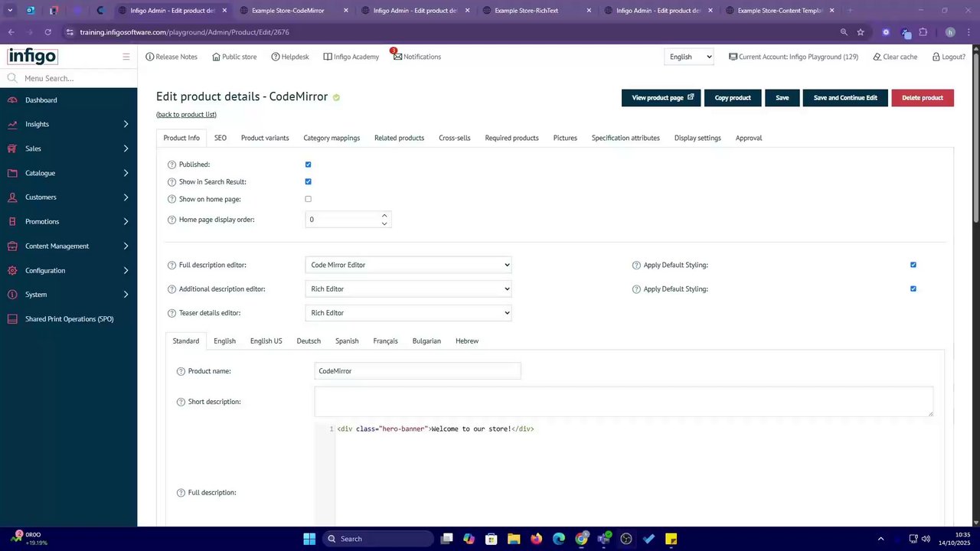Viewport: 980px width, 551px height.
Task: Open the English language dropdown
Action: [x=689, y=57]
